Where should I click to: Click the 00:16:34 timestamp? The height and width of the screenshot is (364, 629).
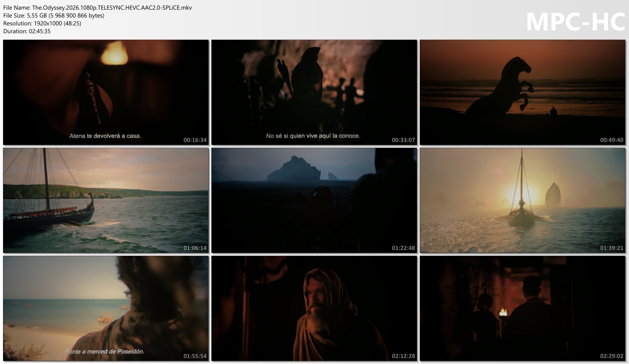pos(195,140)
